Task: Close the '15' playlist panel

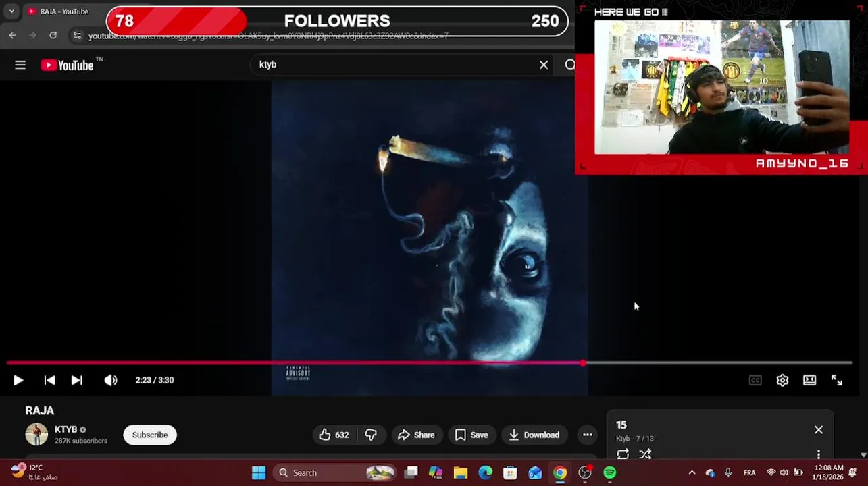Action: click(819, 430)
